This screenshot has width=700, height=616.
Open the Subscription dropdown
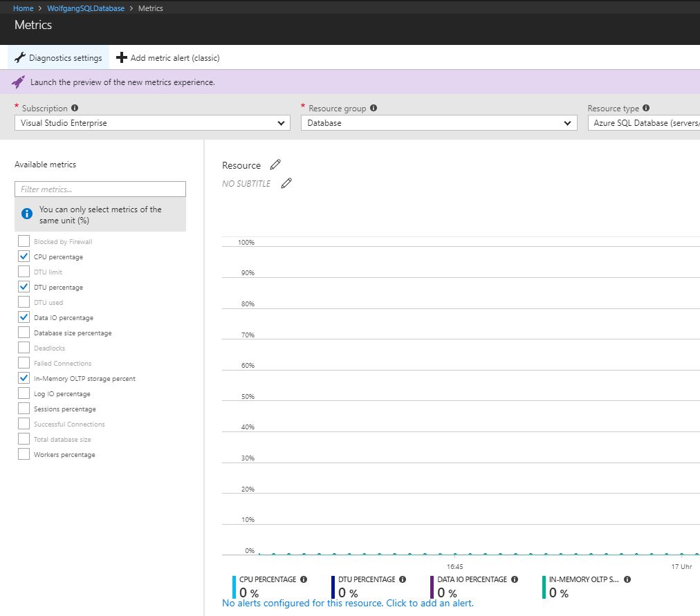coord(152,122)
